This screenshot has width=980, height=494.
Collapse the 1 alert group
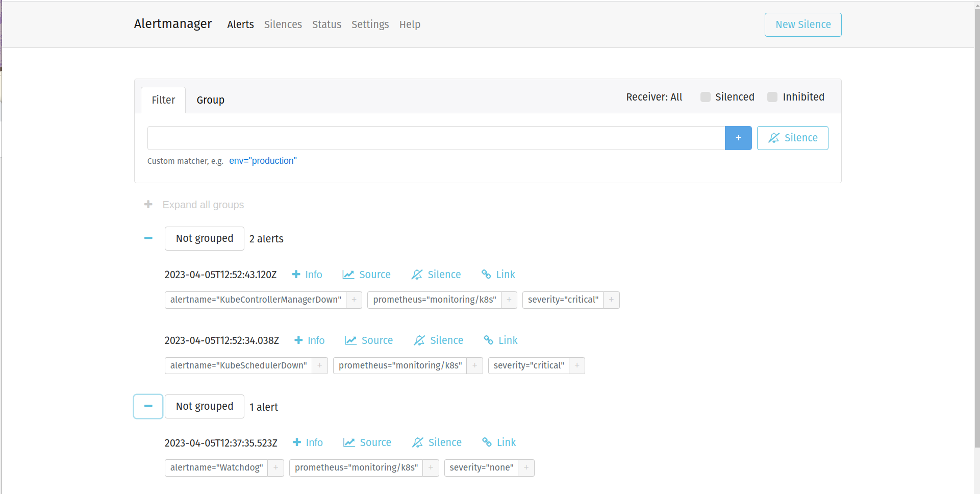(148, 406)
